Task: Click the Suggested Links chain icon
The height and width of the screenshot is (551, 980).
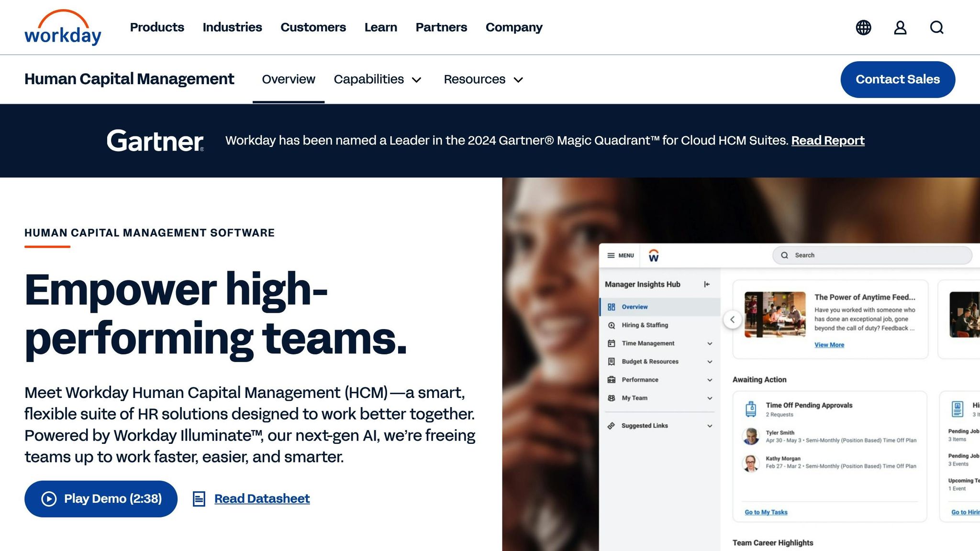Action: 611,426
